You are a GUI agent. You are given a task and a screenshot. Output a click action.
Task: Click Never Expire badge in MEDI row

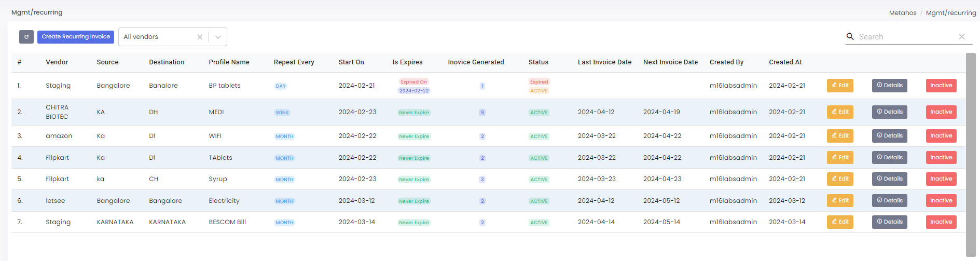coord(414,113)
